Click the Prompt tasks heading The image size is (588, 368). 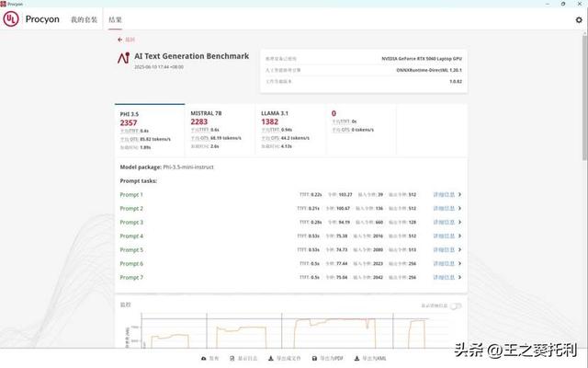[x=139, y=181]
